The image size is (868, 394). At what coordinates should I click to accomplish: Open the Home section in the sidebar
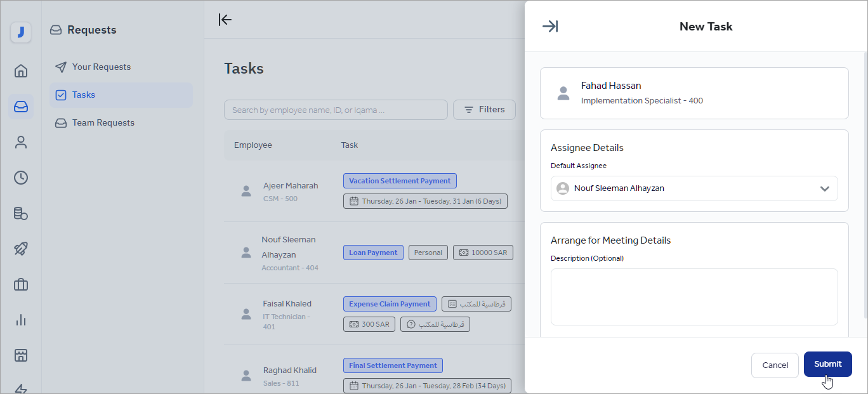pyautogui.click(x=21, y=70)
